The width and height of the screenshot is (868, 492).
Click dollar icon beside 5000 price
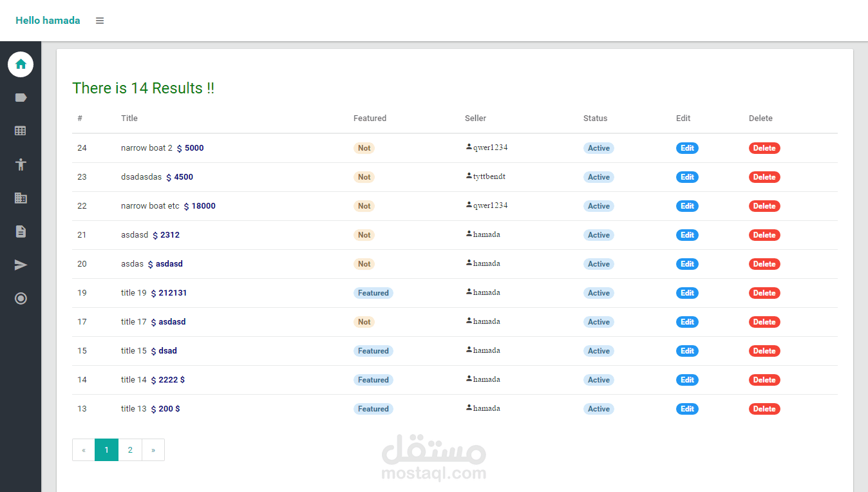coord(180,148)
